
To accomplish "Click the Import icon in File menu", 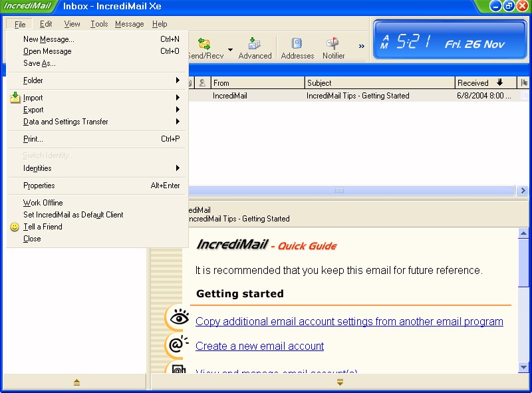I will pos(16,98).
